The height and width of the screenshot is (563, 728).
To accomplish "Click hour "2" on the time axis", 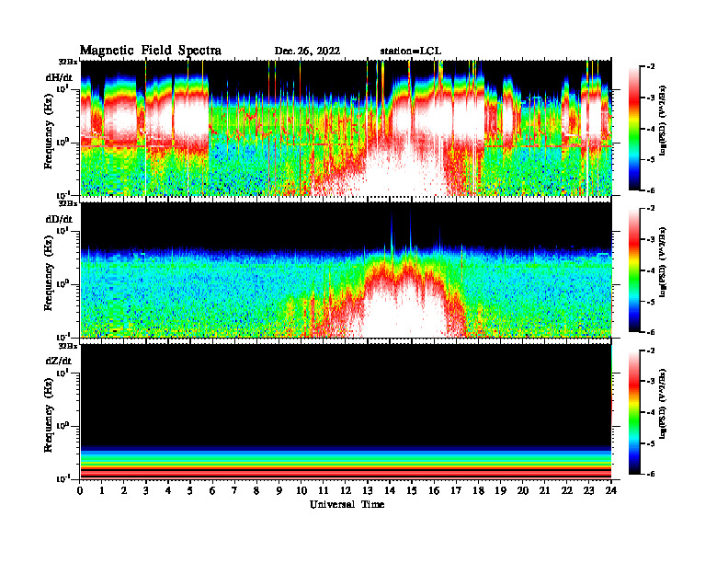I will tap(124, 490).
